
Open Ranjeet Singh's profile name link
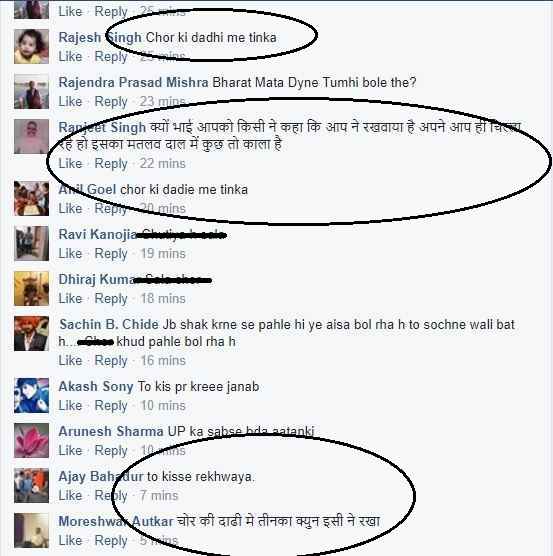[x=102, y=128]
